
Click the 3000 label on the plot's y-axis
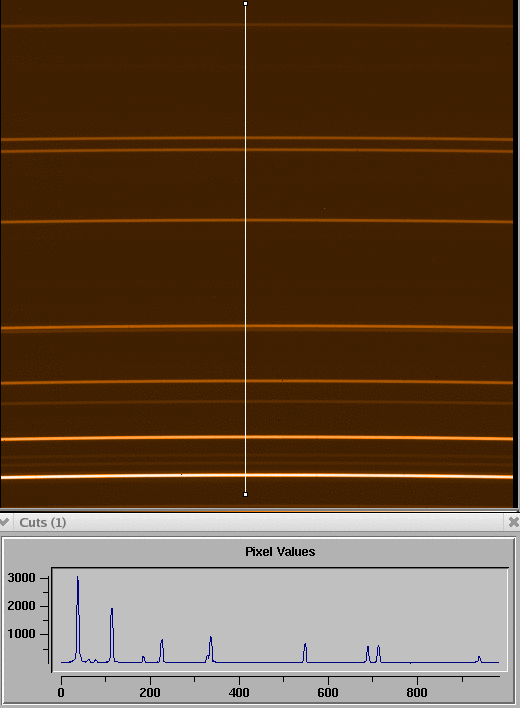point(21,578)
